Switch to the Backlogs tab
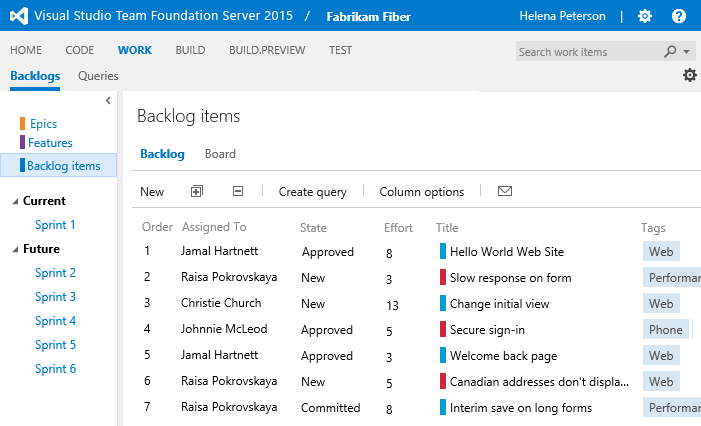701x426 pixels. (x=35, y=76)
